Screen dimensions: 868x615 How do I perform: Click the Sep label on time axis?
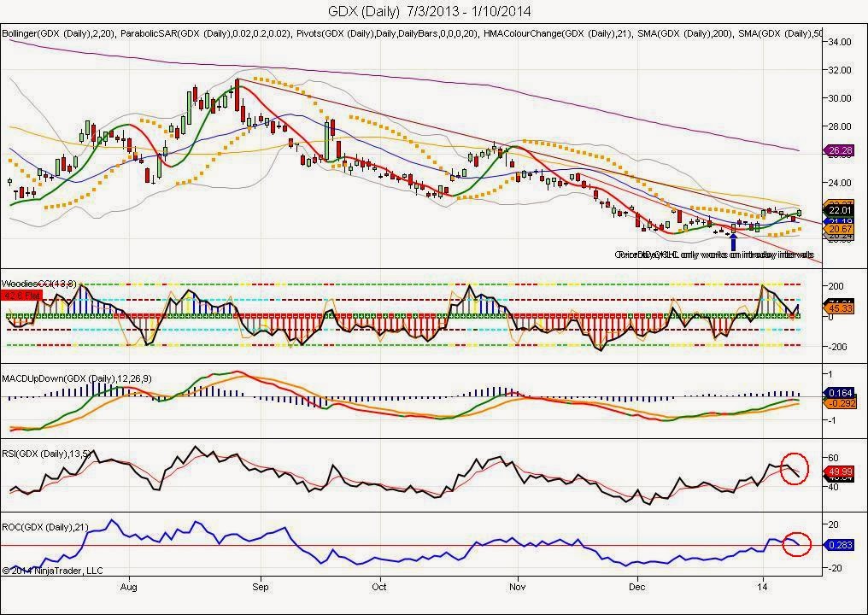point(261,586)
